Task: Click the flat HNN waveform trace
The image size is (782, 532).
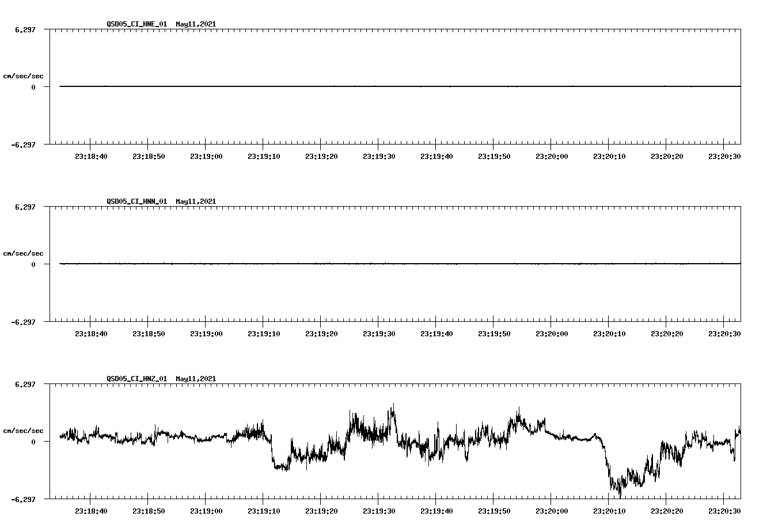Action: point(346,264)
